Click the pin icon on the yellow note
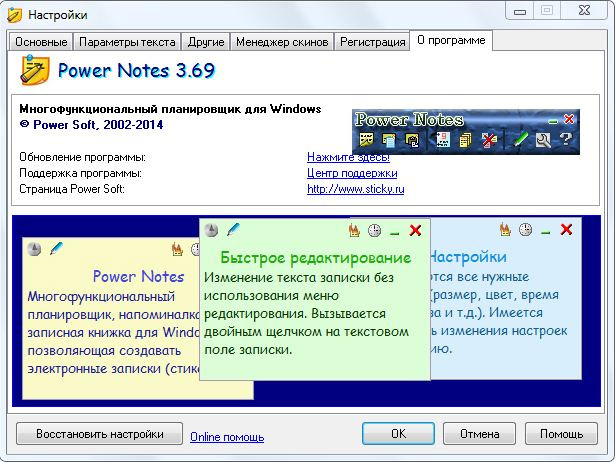This screenshot has width=616, height=462. [35, 249]
